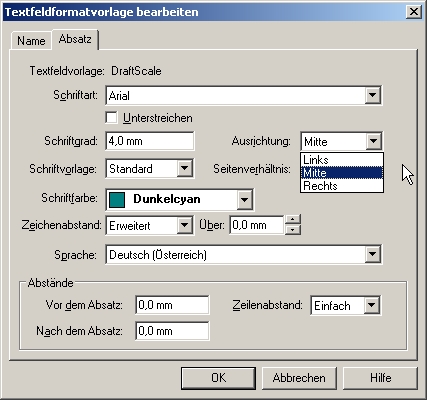This screenshot has width=427, height=401.
Task: Expand the Schriftvorlage Standard dropdown
Action: coord(185,168)
